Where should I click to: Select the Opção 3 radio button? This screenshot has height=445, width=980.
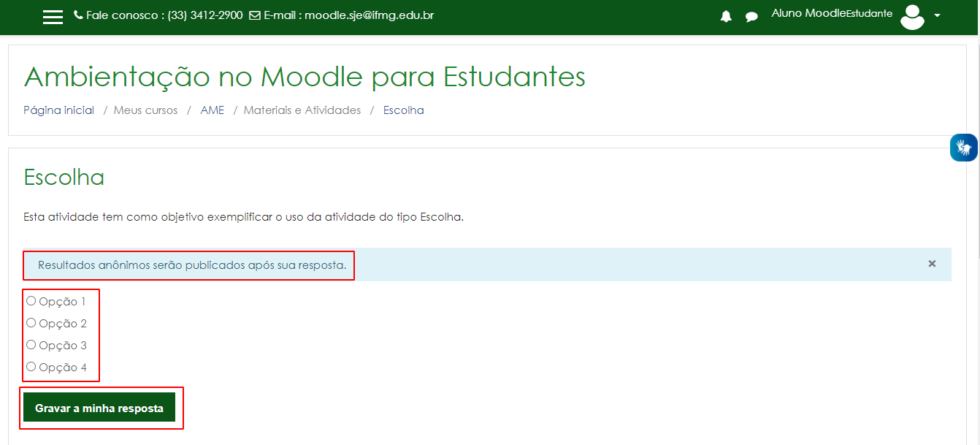tap(31, 344)
